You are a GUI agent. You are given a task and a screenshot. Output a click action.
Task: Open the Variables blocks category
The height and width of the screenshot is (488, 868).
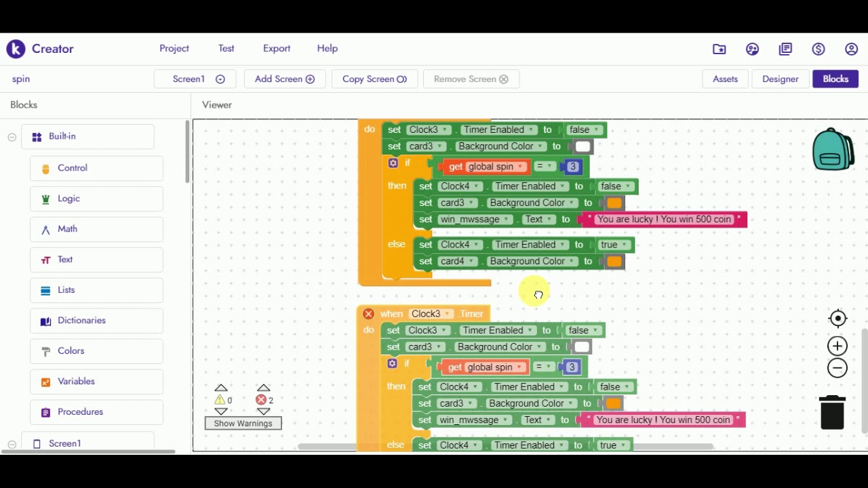[96, 382]
